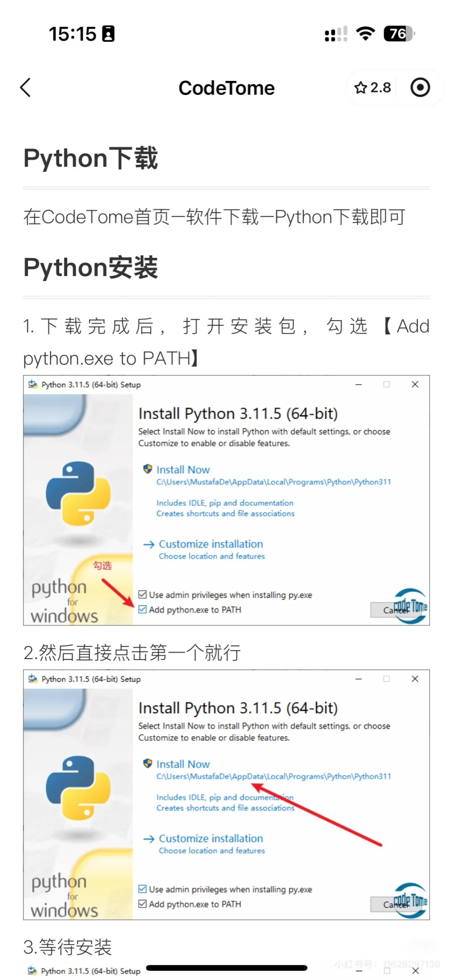The width and height of the screenshot is (453, 980).
Task: Tap the home indicator bar at the bottom
Action: coord(226,968)
